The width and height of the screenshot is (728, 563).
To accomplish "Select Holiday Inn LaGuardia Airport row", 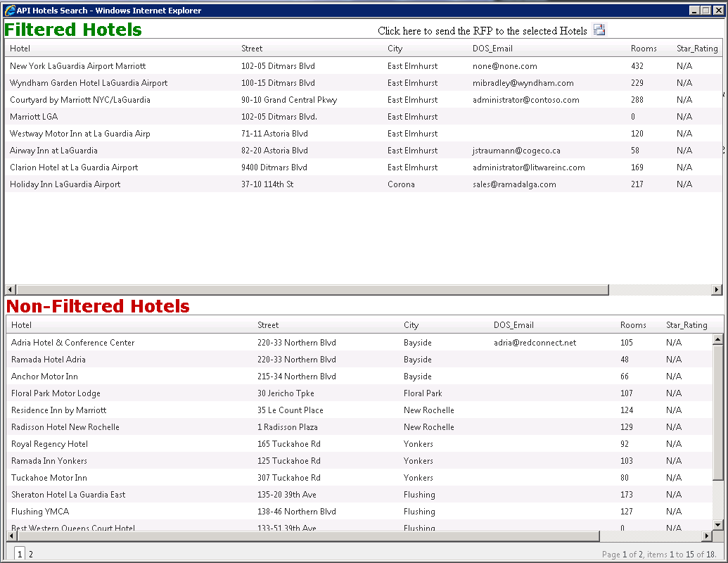I will click(364, 184).
